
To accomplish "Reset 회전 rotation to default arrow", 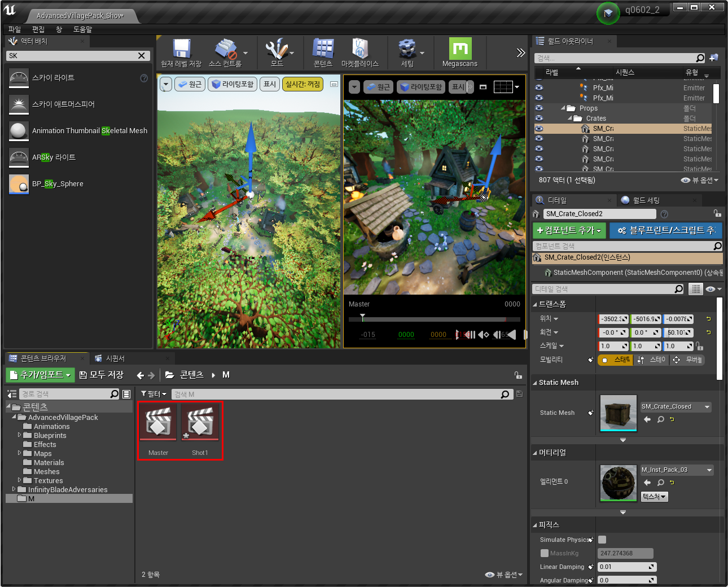I will tap(708, 332).
